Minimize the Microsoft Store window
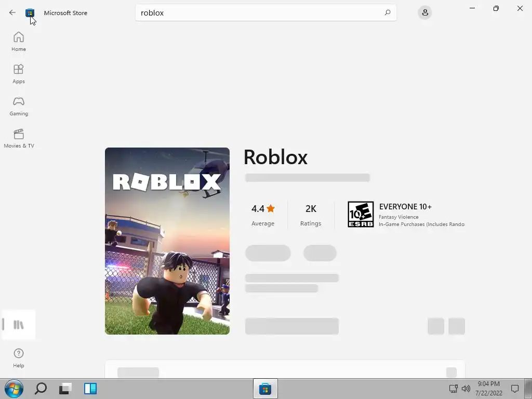Viewport: 532px width, 399px height. pyautogui.click(x=472, y=8)
